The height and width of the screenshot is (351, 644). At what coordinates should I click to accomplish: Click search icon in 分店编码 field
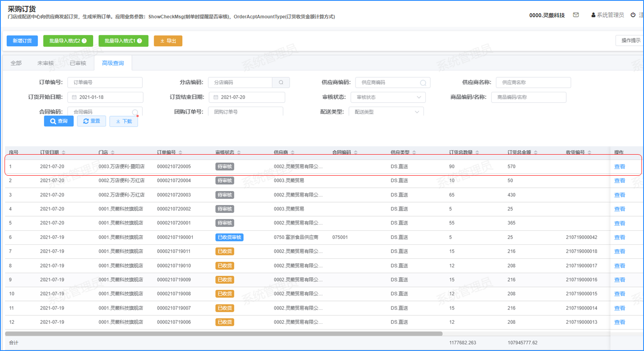pyautogui.click(x=281, y=83)
